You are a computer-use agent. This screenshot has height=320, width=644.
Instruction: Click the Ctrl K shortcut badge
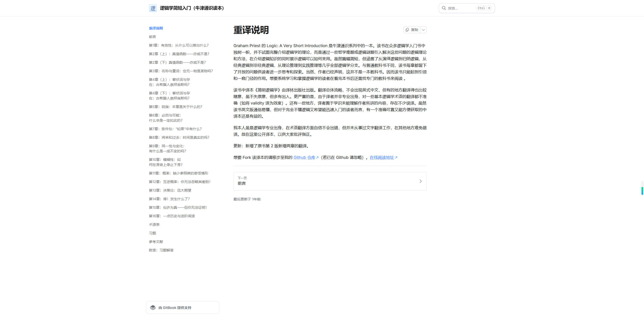(484, 8)
